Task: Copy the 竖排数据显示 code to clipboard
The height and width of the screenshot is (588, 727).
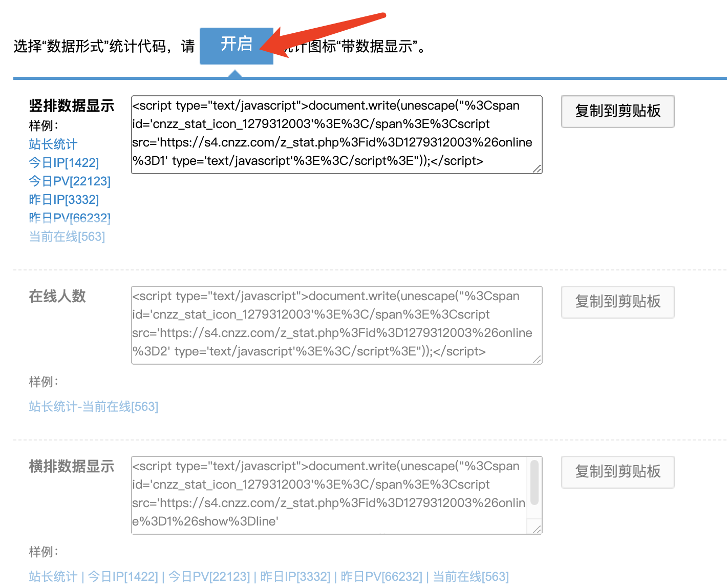Action: pyautogui.click(x=617, y=111)
